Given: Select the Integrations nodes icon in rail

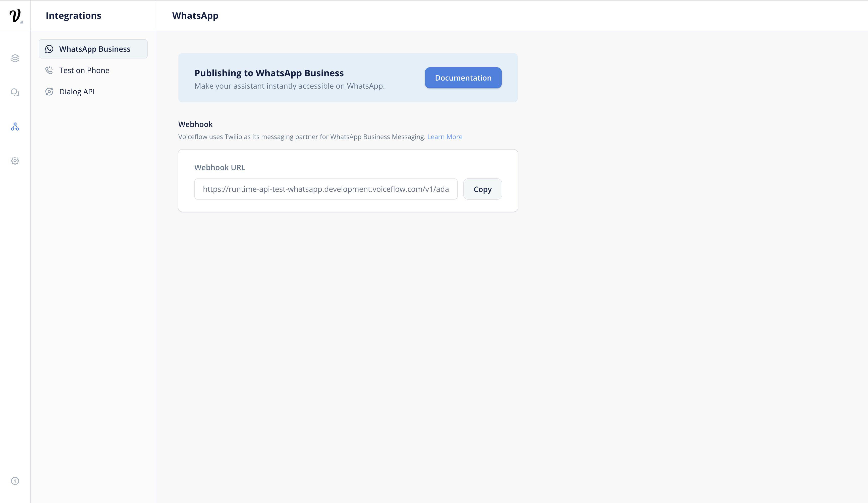Looking at the screenshot, I should click(x=15, y=127).
